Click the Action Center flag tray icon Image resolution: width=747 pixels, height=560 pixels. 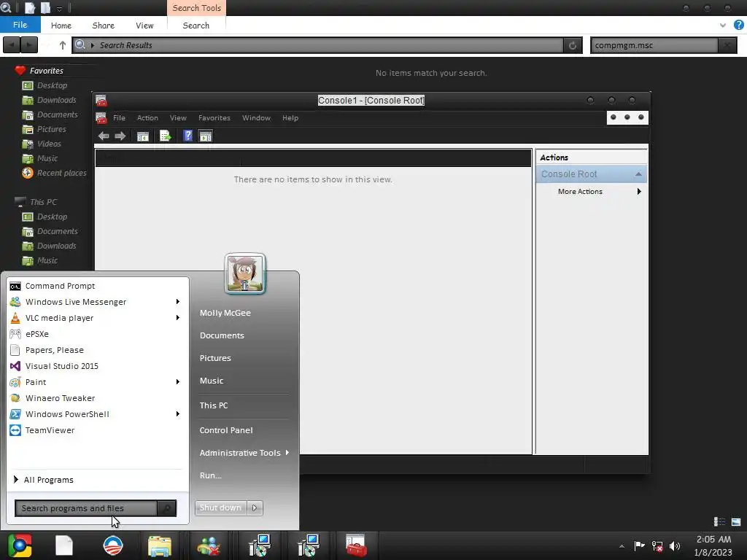[639, 545]
